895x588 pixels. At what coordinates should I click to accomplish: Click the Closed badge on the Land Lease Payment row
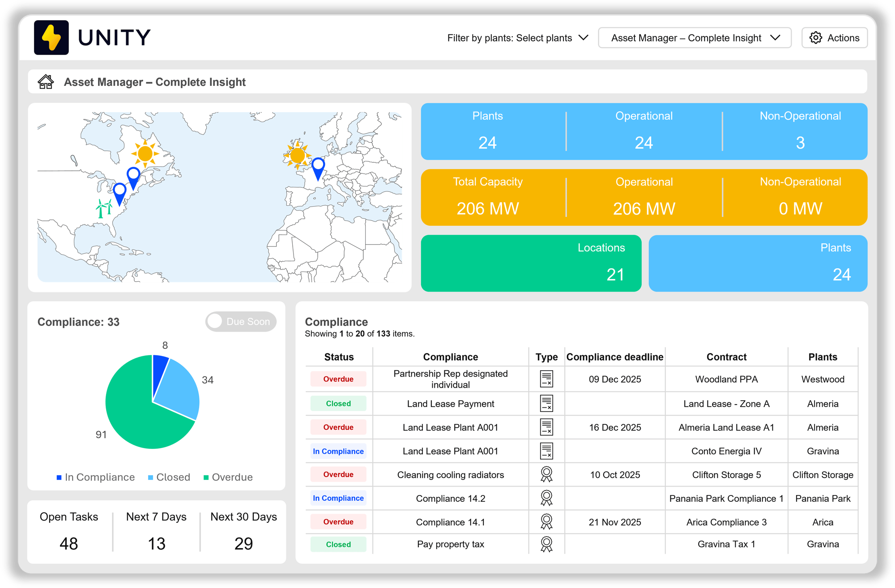[x=338, y=403]
